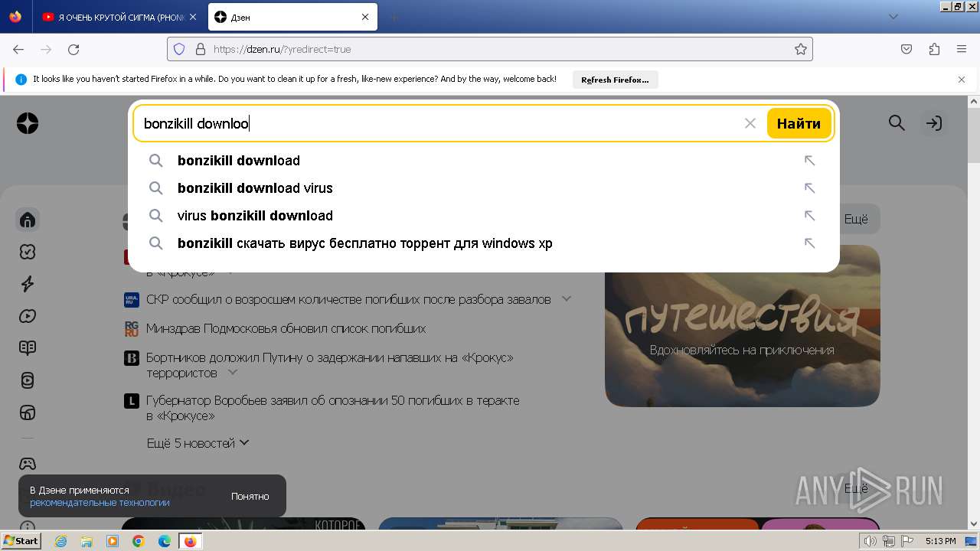The height and width of the screenshot is (551, 980).
Task: Click the Ещё button beside news tabs
Action: (x=856, y=220)
